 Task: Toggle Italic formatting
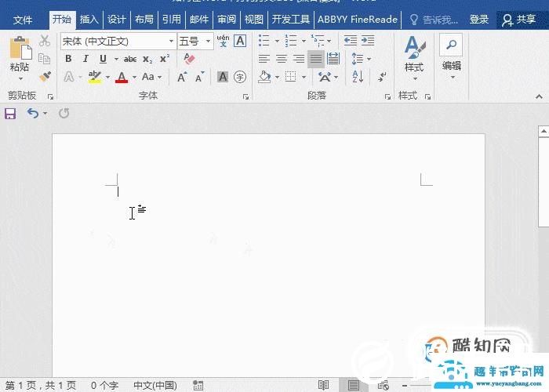pos(85,59)
